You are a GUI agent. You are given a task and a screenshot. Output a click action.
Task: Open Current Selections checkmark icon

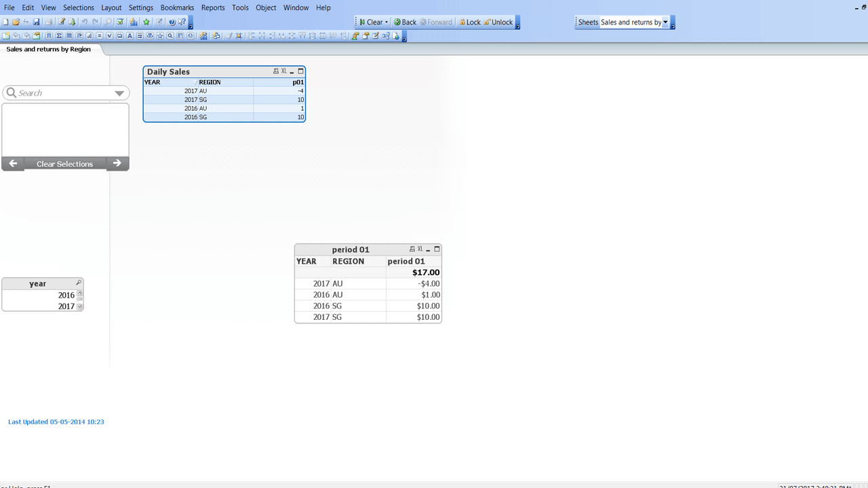tap(120, 22)
